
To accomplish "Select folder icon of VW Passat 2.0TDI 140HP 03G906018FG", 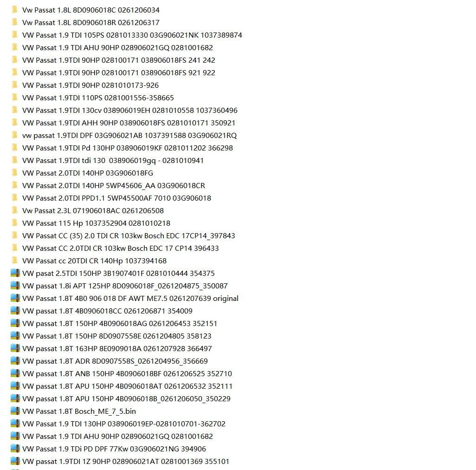I will 14,173.
